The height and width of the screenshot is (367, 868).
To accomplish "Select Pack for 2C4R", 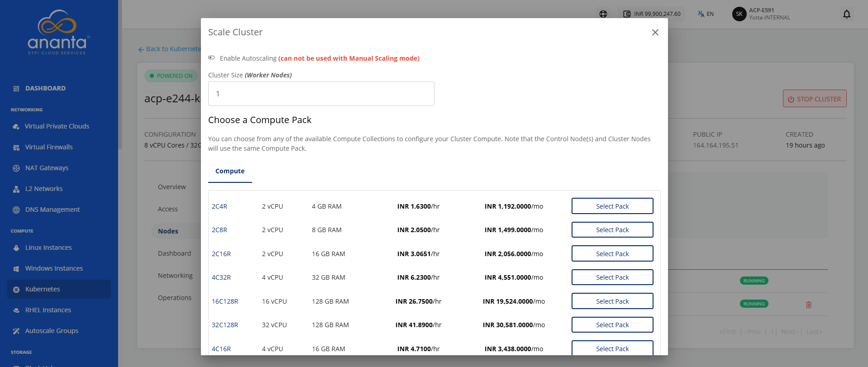I will (x=612, y=206).
